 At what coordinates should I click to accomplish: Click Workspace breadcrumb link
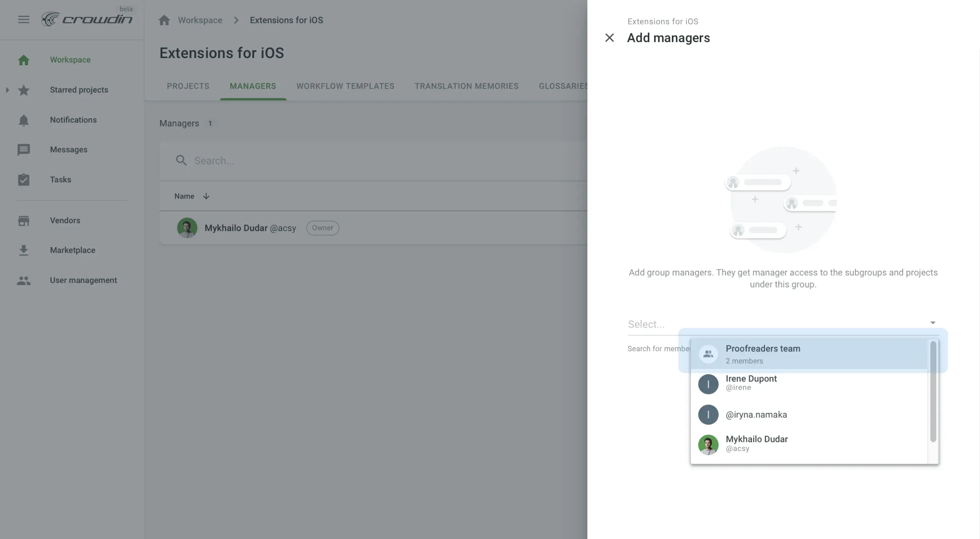pos(200,20)
